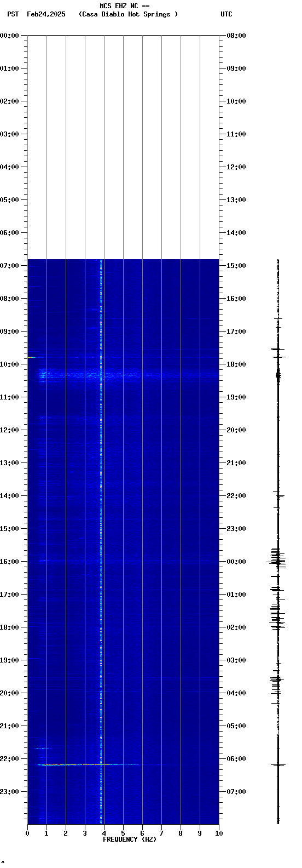Click the PST axis label '03:00'
This screenshot has height=868, width=302.
[x=10, y=134]
